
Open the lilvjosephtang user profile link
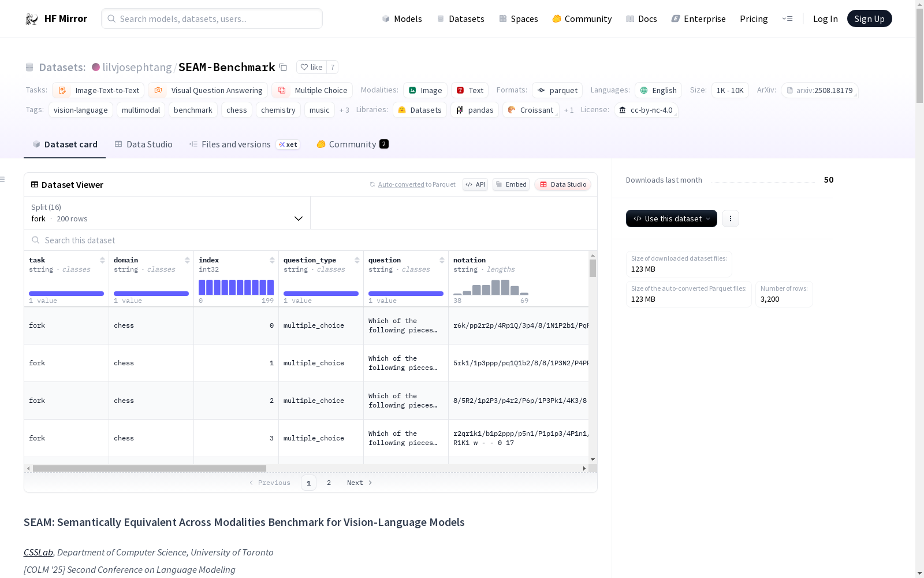137,67
